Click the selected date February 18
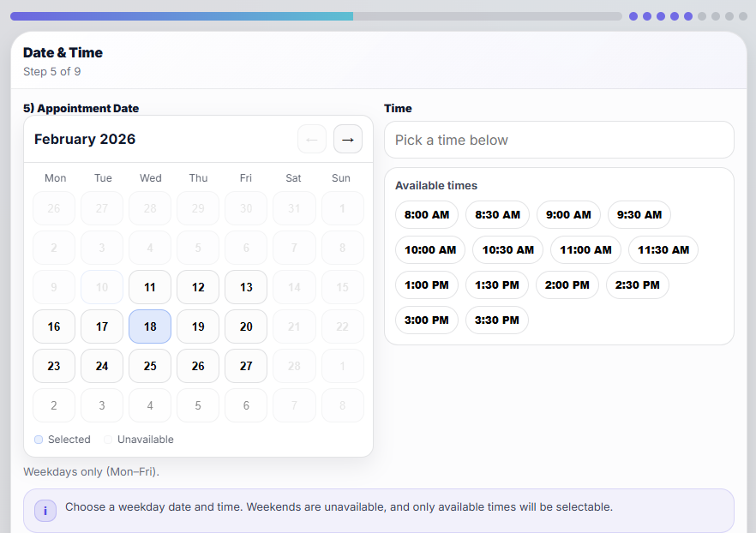The image size is (756, 533). (150, 326)
